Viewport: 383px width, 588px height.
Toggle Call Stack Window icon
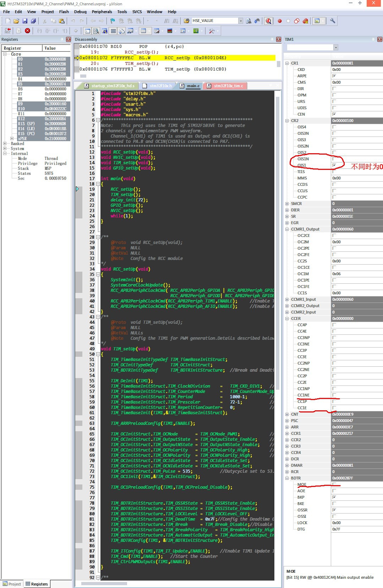(122, 31)
